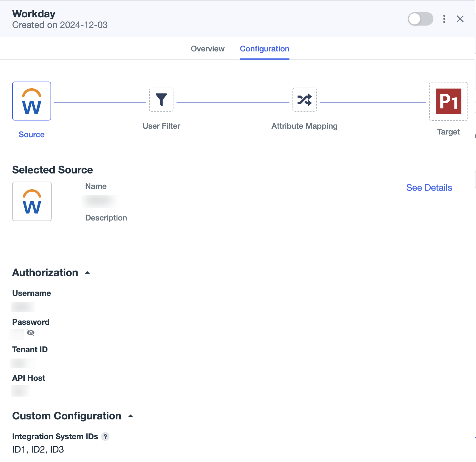The width and height of the screenshot is (476, 462).
Task: Click the Tenant ID field label
Action: point(30,349)
